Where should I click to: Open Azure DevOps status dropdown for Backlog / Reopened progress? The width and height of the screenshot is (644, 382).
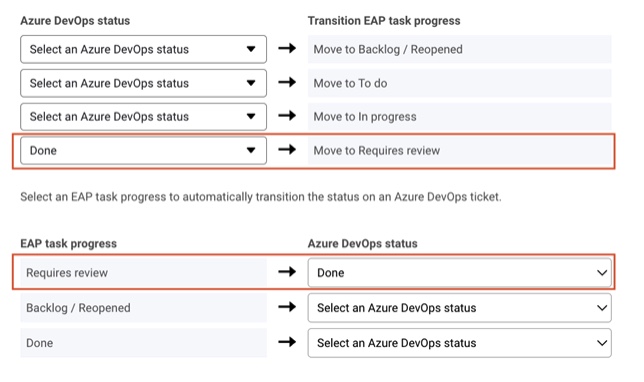460,308
